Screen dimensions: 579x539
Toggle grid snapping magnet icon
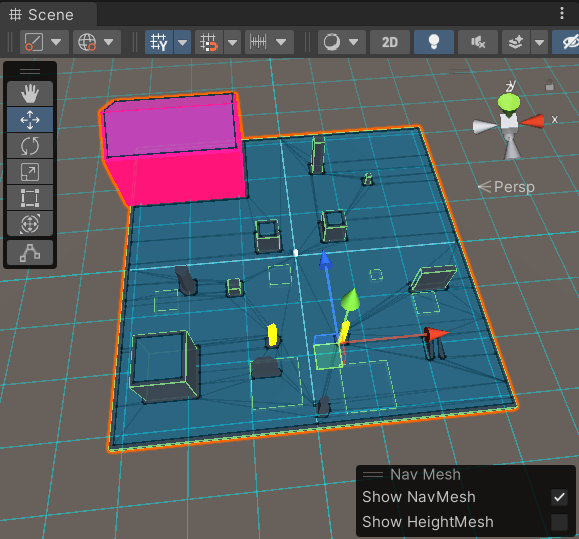(209, 42)
